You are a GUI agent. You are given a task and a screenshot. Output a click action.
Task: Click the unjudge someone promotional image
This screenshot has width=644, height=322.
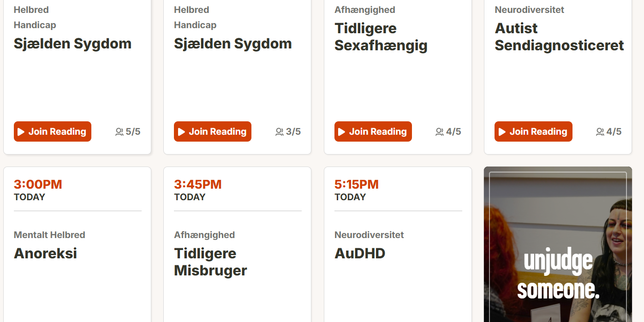click(558, 244)
